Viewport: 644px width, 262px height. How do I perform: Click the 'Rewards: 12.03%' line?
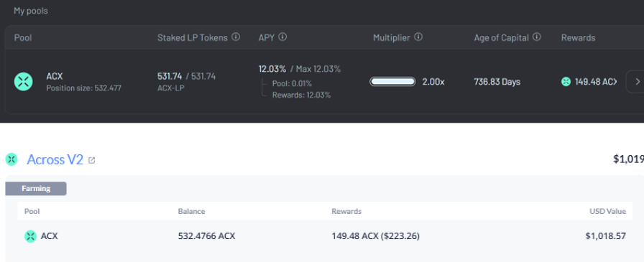coord(301,95)
